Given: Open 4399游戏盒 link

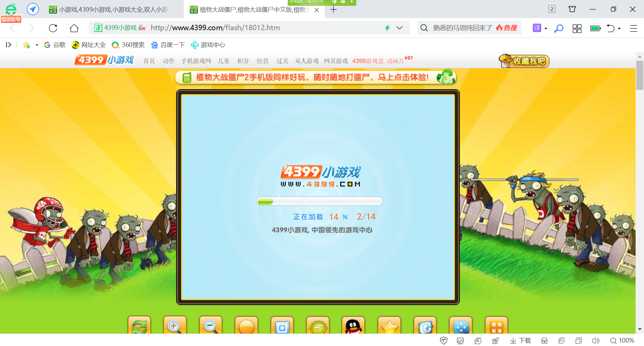Looking at the screenshot, I should click(368, 61).
